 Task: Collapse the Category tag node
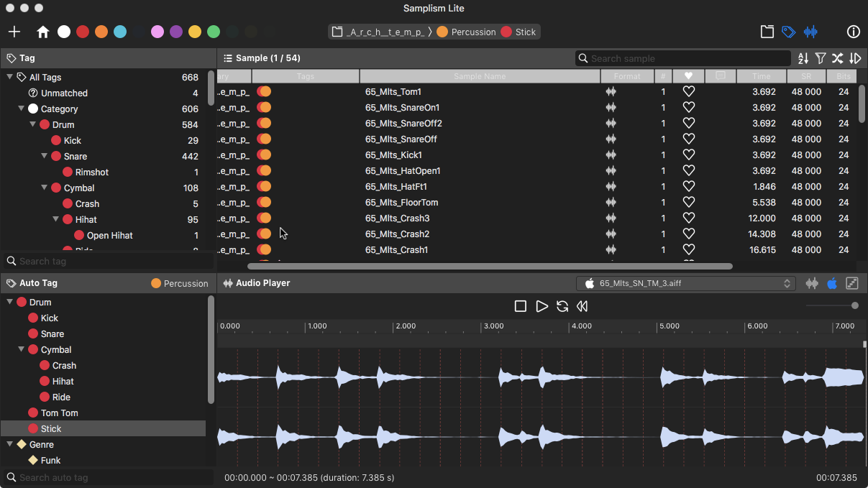pyautogui.click(x=21, y=109)
